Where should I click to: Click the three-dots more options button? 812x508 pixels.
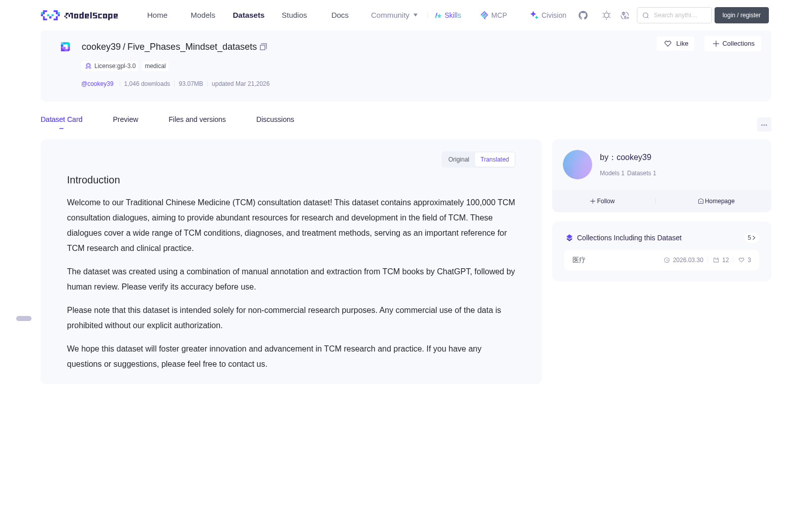coord(764,124)
